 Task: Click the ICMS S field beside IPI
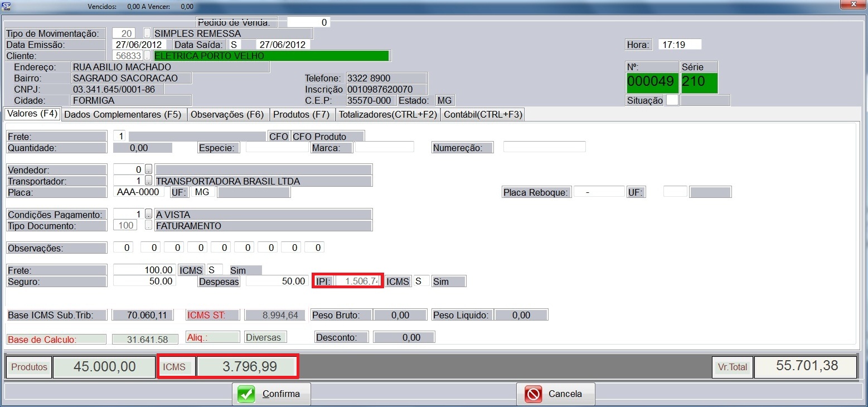tap(421, 282)
